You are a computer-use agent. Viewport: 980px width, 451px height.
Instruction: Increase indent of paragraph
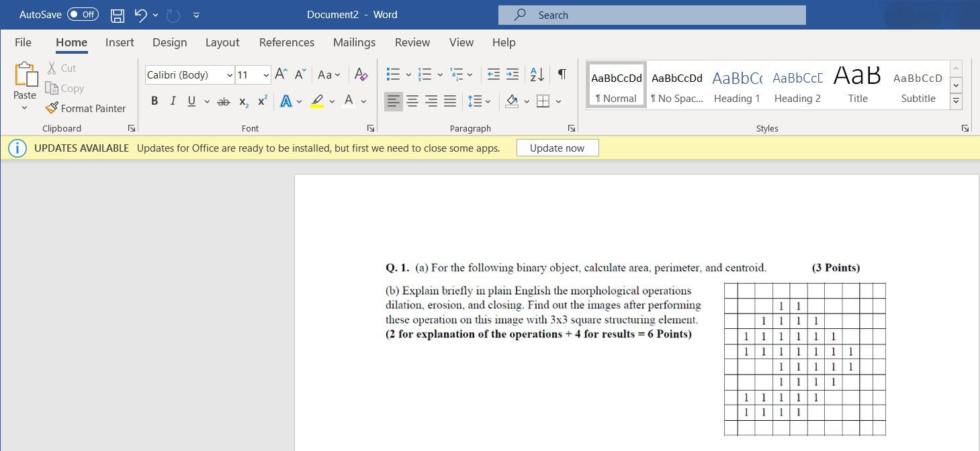(x=513, y=74)
